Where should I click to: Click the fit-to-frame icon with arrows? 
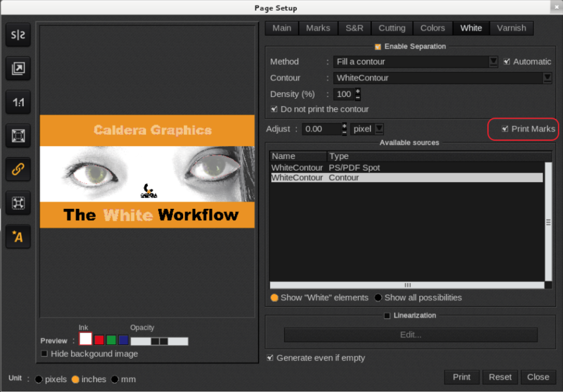(18, 136)
